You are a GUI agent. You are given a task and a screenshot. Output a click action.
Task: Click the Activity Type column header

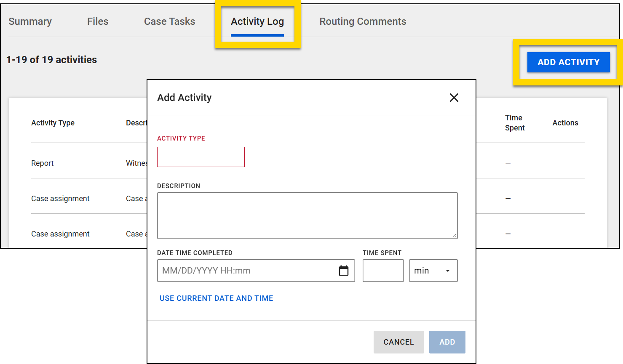pos(53,122)
